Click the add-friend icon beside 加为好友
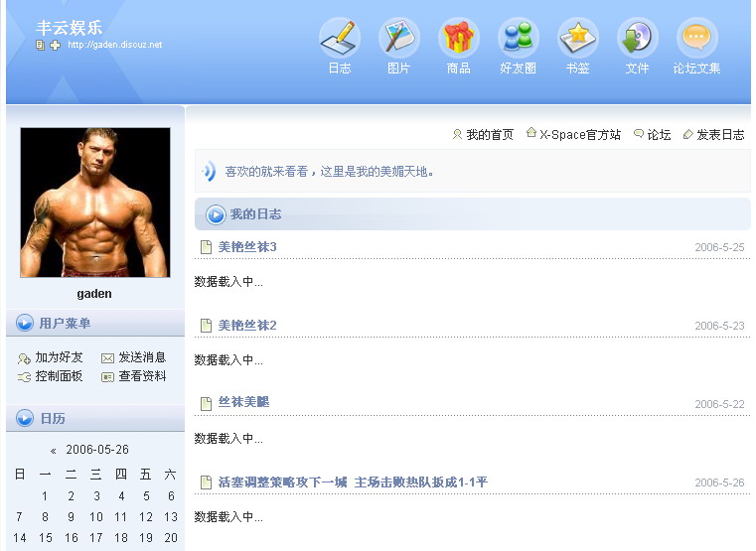Screen dimensions: 756x551 (24, 358)
